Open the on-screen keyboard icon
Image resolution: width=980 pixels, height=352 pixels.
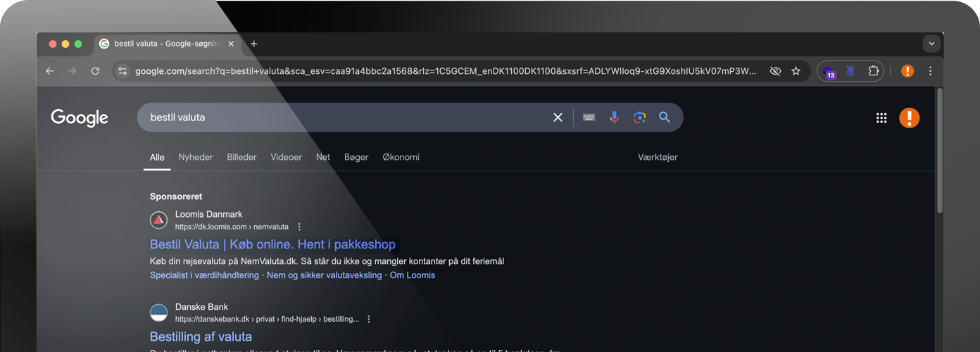(589, 118)
